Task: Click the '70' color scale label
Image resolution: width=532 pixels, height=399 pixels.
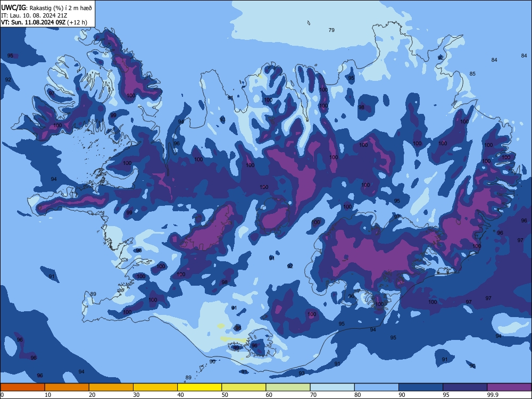Action: [x=313, y=395]
